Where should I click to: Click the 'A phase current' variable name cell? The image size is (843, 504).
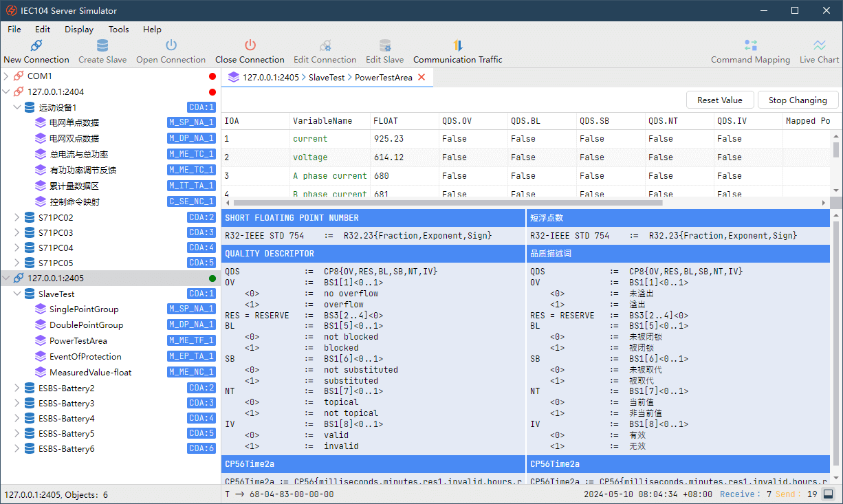coord(330,176)
